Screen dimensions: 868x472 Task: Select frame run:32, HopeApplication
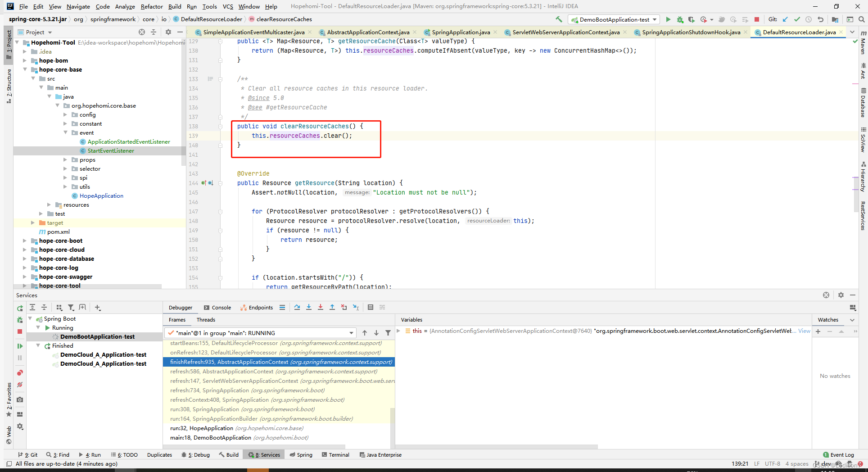[x=236, y=428]
